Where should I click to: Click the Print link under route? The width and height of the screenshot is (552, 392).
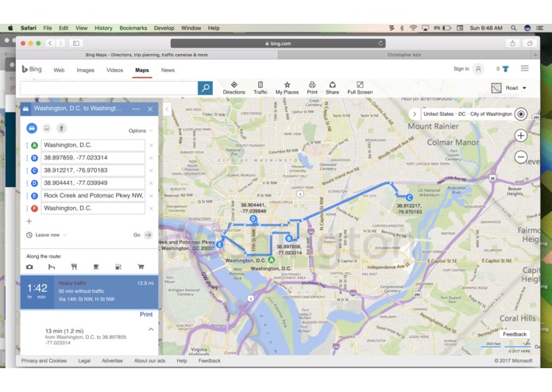[146, 314]
